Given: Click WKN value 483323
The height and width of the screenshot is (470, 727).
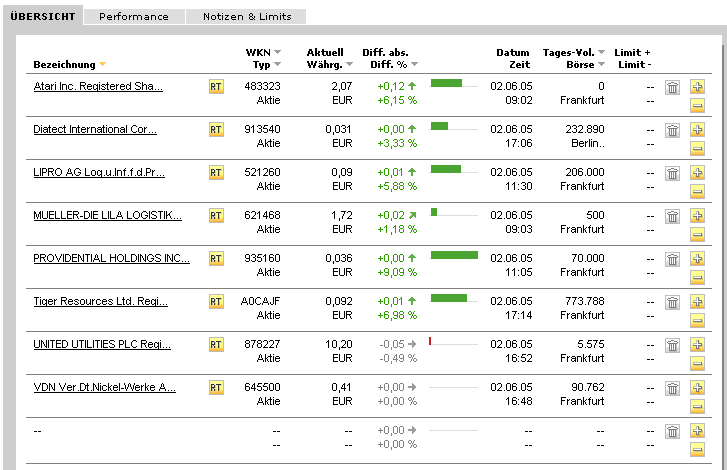Looking at the screenshot, I should [x=262, y=86].
